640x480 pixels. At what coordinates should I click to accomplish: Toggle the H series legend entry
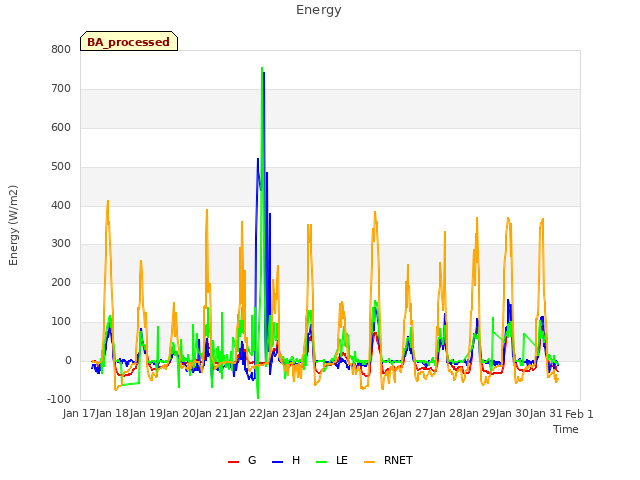point(286,460)
